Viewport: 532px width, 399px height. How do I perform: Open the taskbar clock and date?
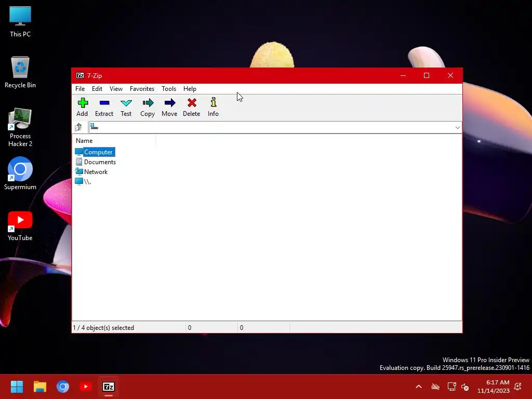pos(494,387)
